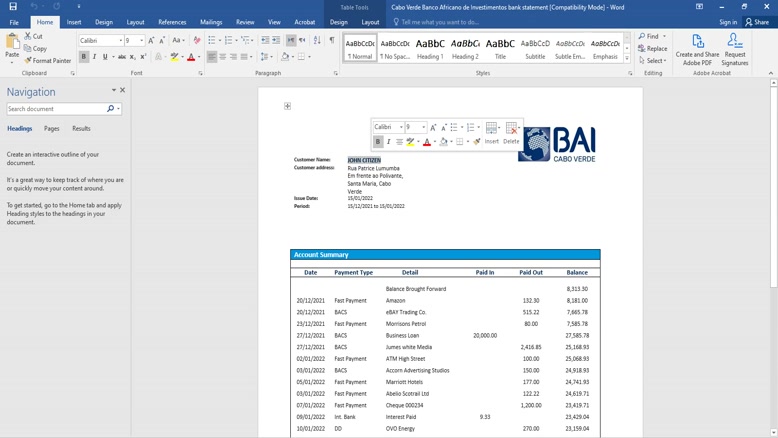The width and height of the screenshot is (778, 438).
Task: Decrease indent in Paragraph group
Action: point(265,41)
